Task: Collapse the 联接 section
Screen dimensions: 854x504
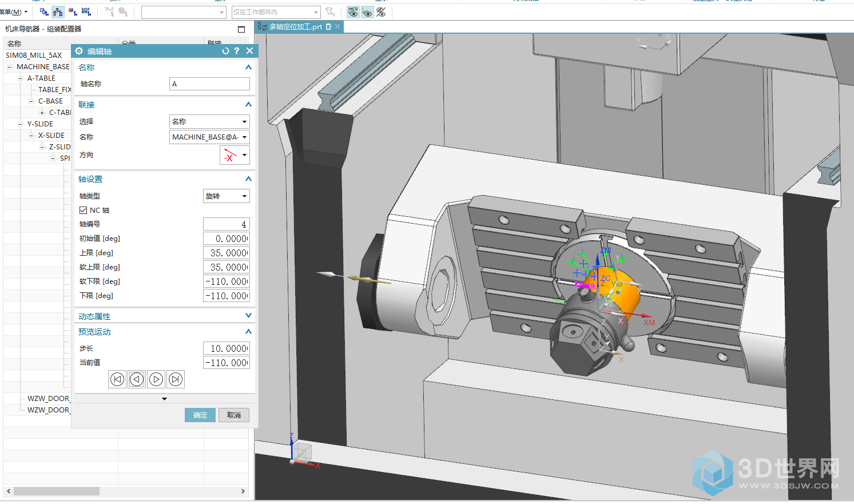Action: pyautogui.click(x=248, y=105)
